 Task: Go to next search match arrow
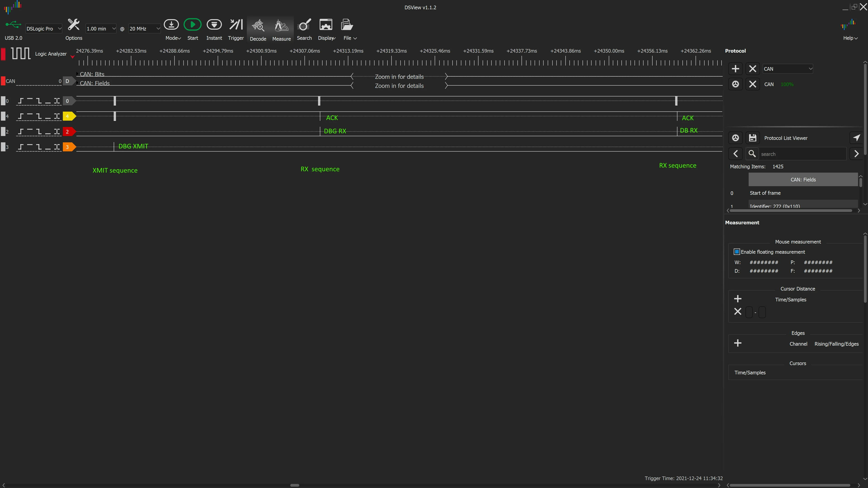click(856, 154)
